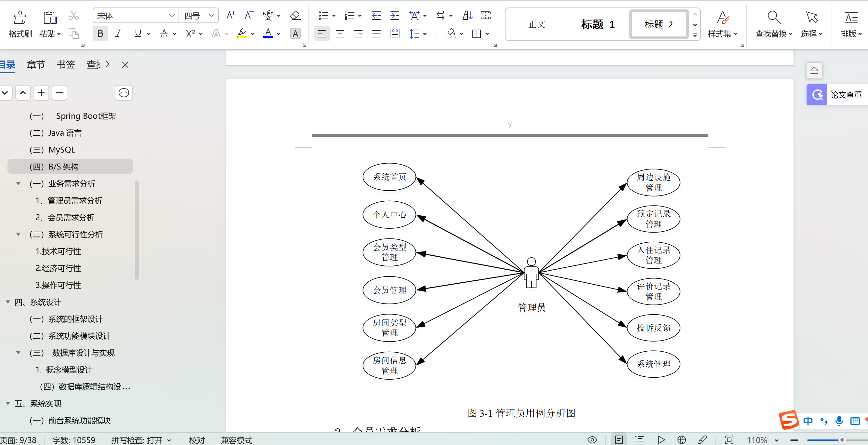Click the eye preview icon in status bar
Image resolution: width=868 pixels, height=445 pixels.
pos(592,439)
